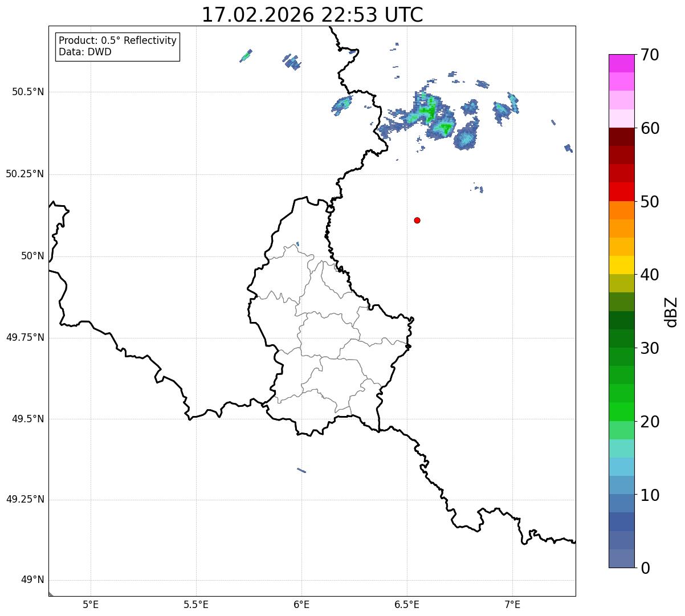685x616 pixels.
Task: Click the colorbar 60 tick label
Action: click(650, 128)
